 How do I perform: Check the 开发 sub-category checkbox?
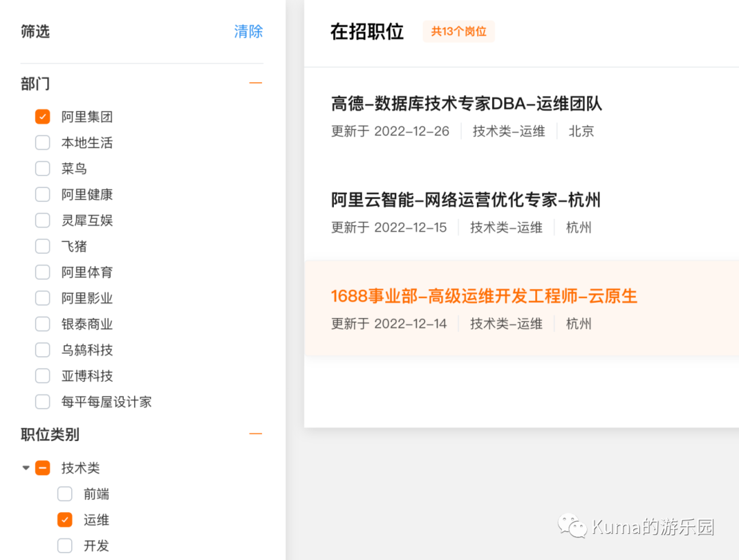(64, 546)
